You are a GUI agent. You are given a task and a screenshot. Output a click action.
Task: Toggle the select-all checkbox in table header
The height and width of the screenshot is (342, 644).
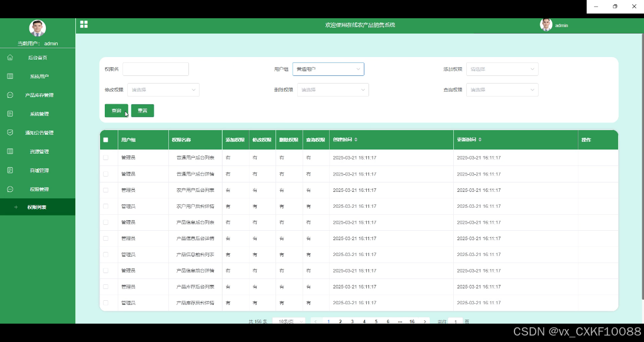(x=106, y=140)
